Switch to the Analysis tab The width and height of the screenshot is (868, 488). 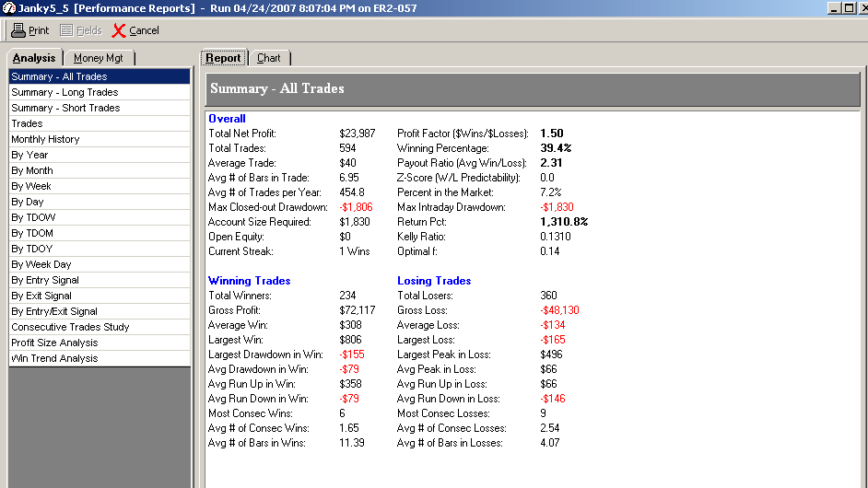[34, 58]
